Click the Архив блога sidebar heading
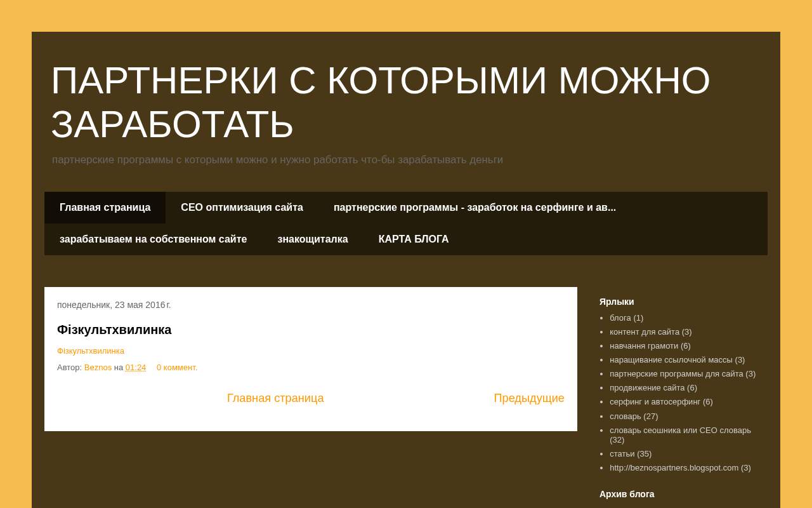Screen dimensions: 812x508 point(627,494)
